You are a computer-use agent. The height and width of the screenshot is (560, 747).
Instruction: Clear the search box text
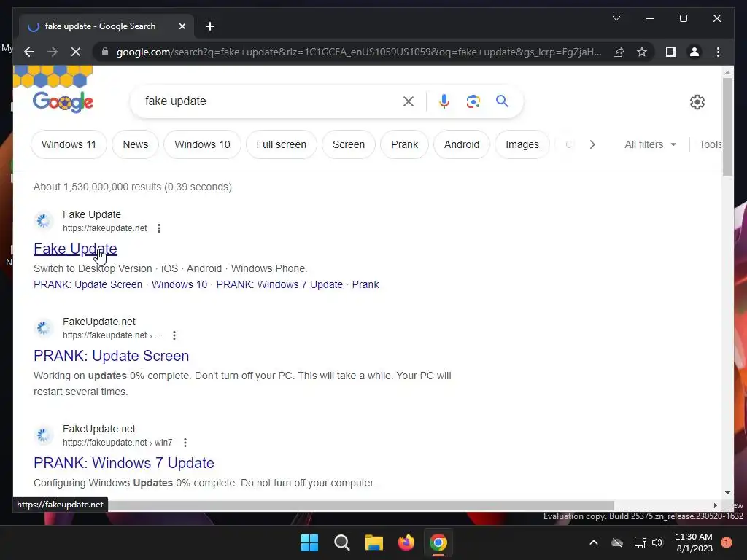click(x=409, y=101)
